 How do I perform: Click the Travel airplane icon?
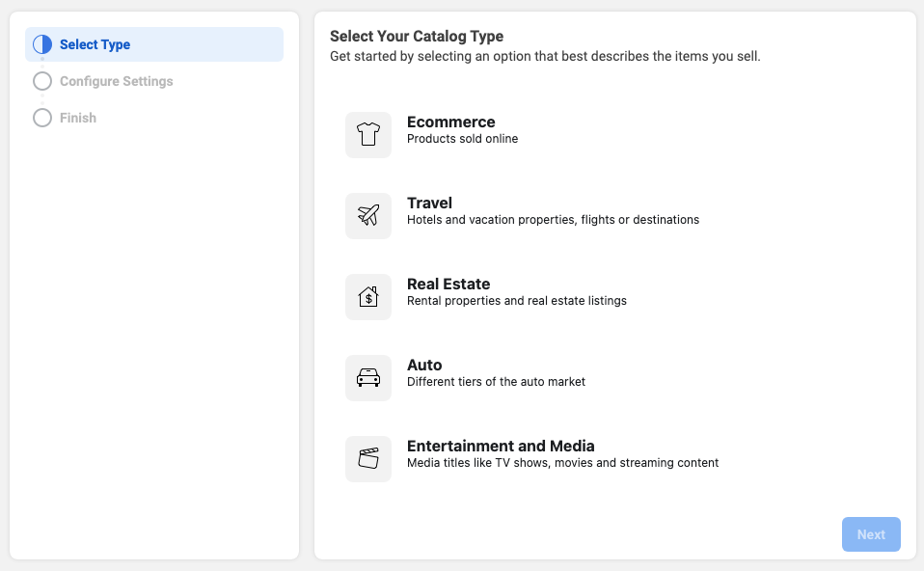coord(368,216)
